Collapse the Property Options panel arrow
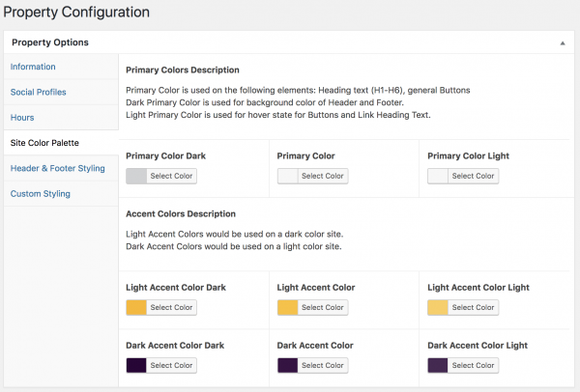 (x=563, y=42)
